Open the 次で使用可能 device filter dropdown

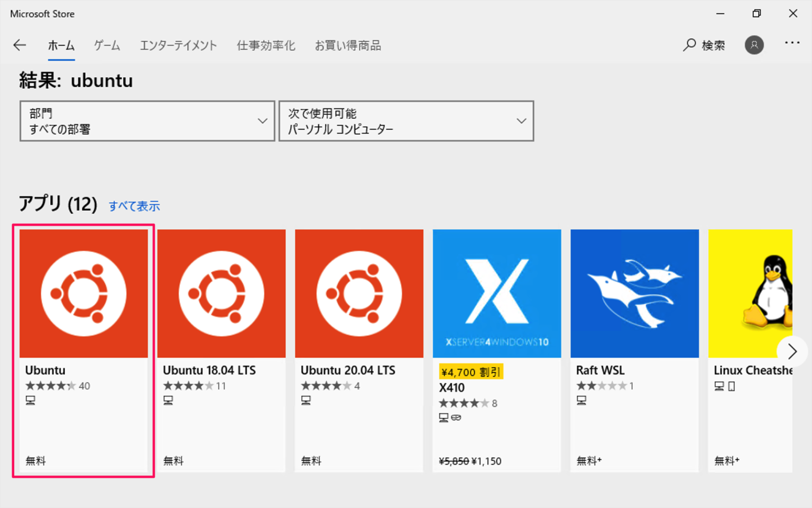(x=406, y=121)
